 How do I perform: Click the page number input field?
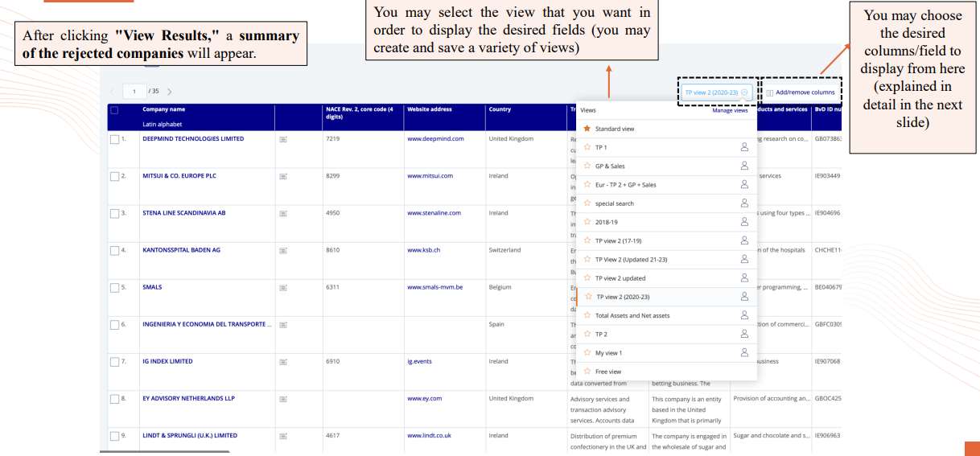pos(134,92)
